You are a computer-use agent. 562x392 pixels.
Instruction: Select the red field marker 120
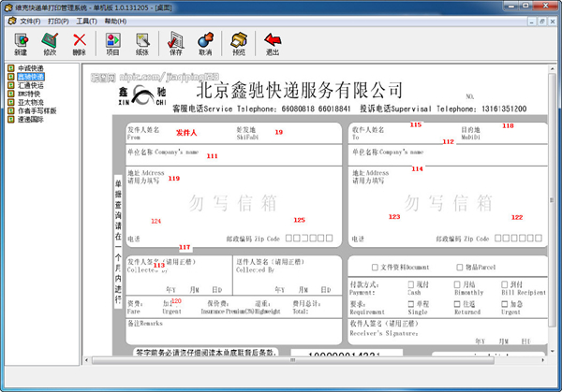click(176, 301)
